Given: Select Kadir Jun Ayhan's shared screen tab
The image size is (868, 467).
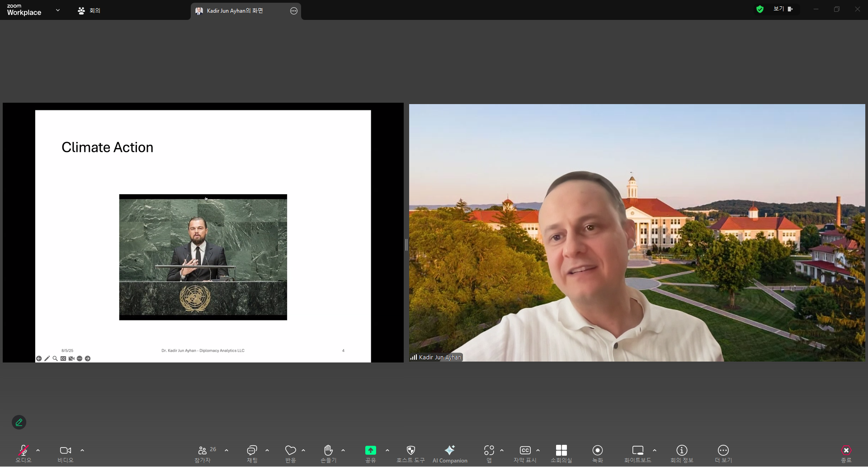Looking at the screenshot, I should point(235,11).
